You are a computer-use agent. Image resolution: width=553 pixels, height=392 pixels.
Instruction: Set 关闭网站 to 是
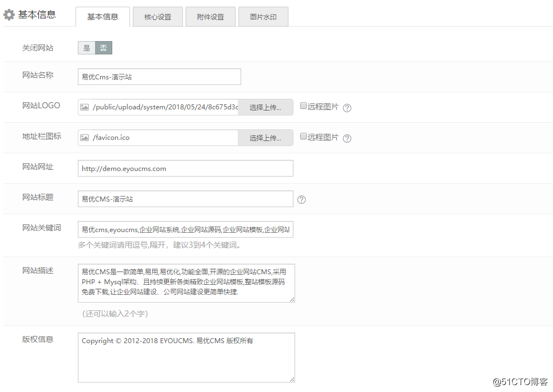pyautogui.click(x=86, y=48)
